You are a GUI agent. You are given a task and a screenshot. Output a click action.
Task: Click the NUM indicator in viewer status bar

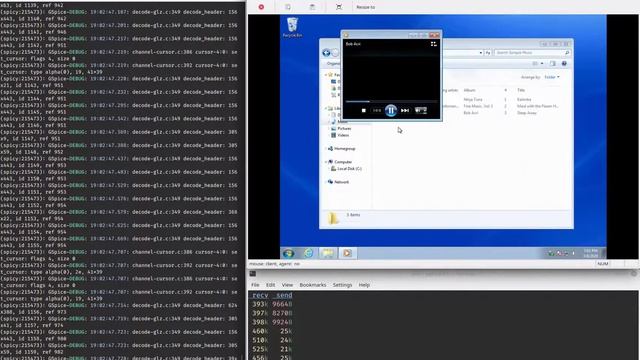pos(603,264)
